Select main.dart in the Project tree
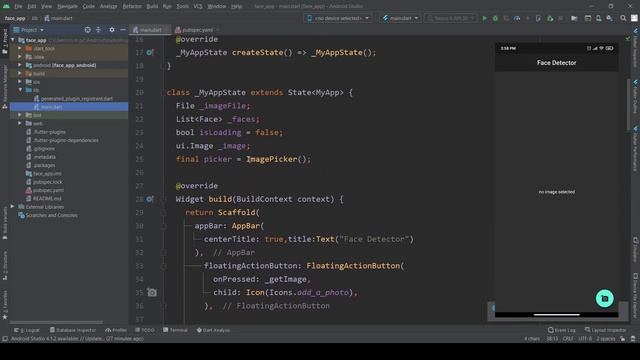640x360 pixels. [x=69, y=107]
